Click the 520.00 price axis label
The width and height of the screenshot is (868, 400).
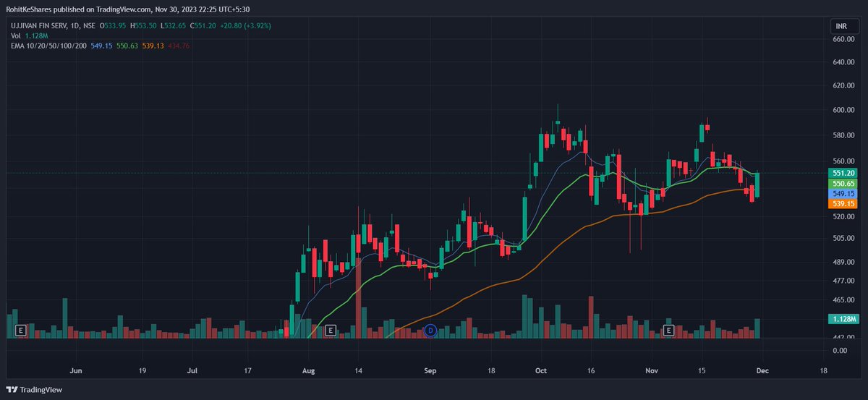click(x=845, y=217)
